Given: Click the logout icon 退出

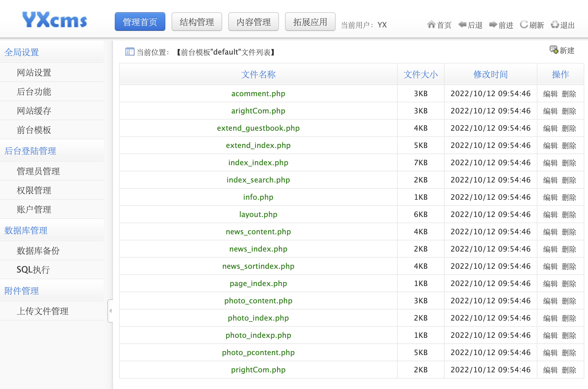Looking at the screenshot, I should (555, 24).
